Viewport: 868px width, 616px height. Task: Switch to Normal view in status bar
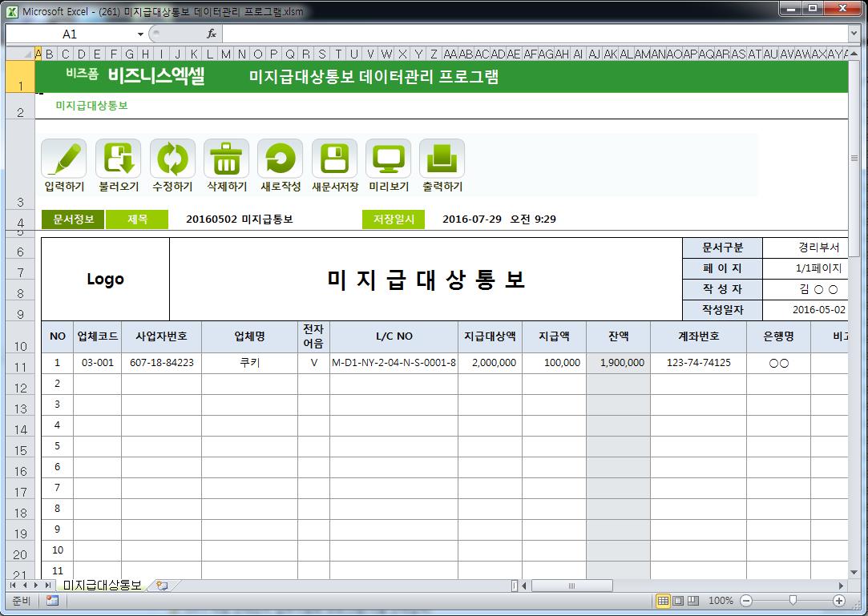pos(663,601)
